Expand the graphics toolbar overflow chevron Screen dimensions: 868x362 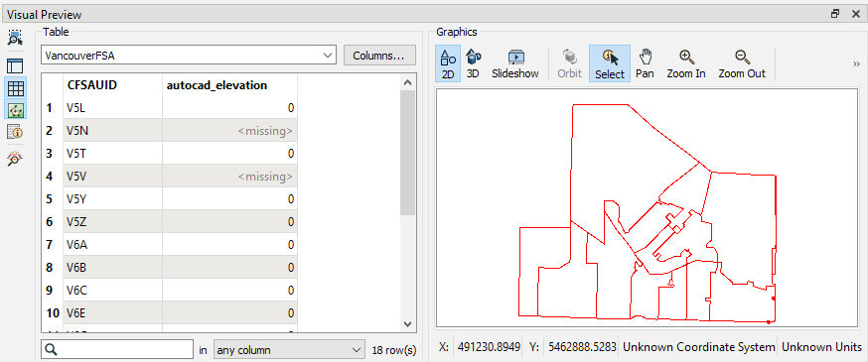(856, 63)
